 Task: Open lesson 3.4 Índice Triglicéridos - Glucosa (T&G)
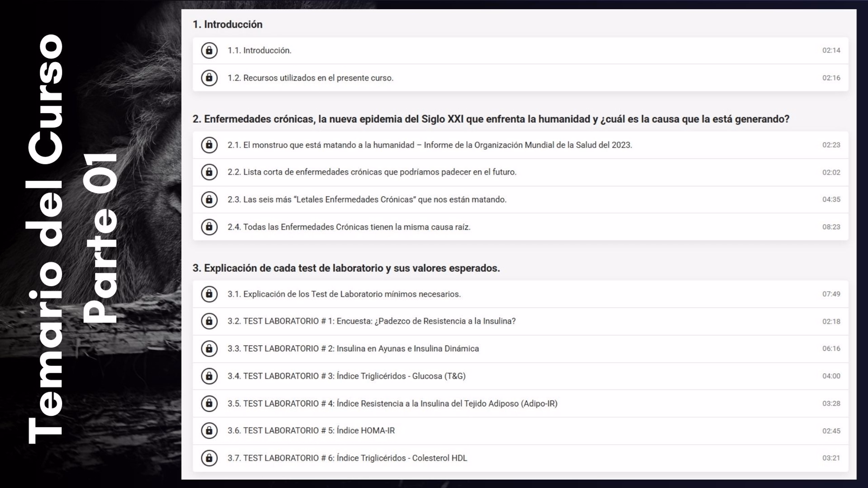point(520,376)
